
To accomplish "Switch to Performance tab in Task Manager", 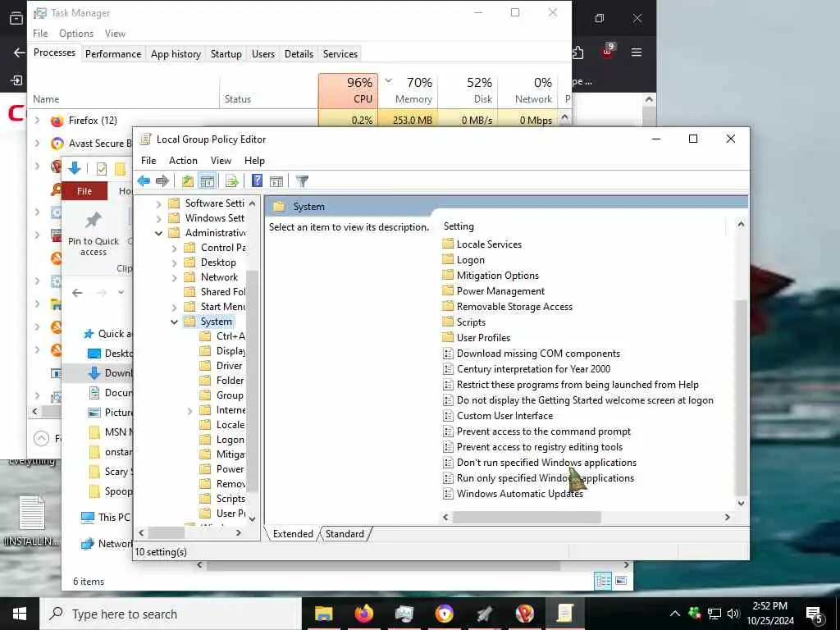I will [x=113, y=54].
